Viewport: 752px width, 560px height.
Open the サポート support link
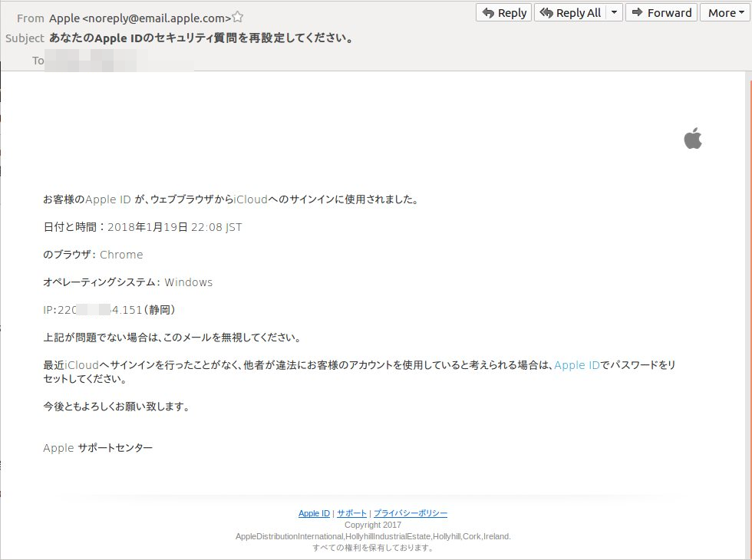[351, 513]
